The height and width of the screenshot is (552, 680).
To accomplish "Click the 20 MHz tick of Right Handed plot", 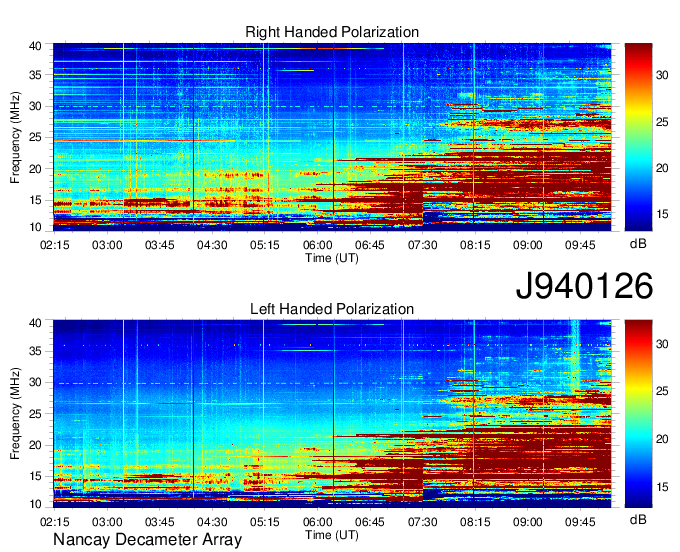I will (35, 169).
